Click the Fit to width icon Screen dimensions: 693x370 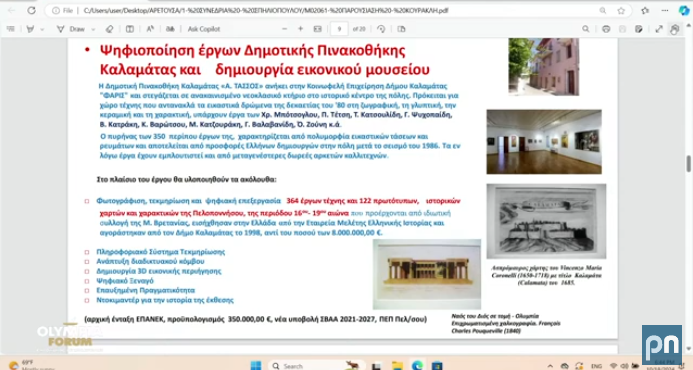point(317,29)
